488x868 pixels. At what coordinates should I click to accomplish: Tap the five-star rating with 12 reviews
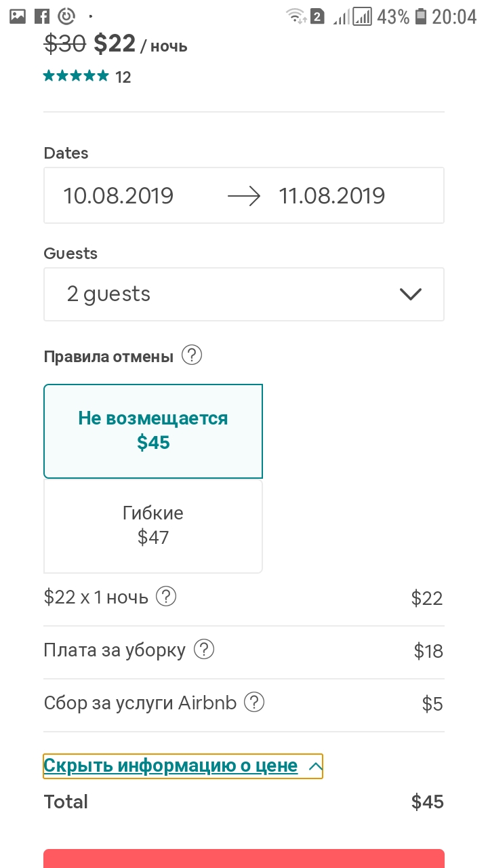click(87, 77)
